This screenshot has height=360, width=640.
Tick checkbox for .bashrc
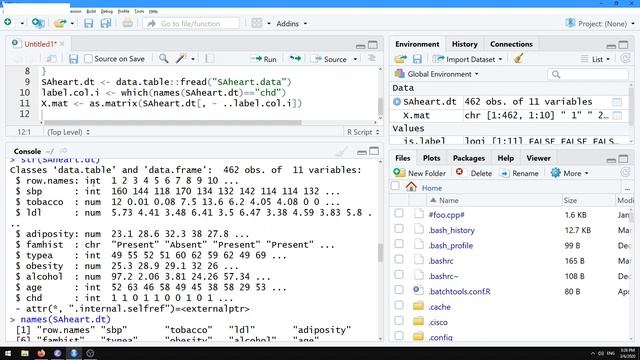click(x=399, y=259)
